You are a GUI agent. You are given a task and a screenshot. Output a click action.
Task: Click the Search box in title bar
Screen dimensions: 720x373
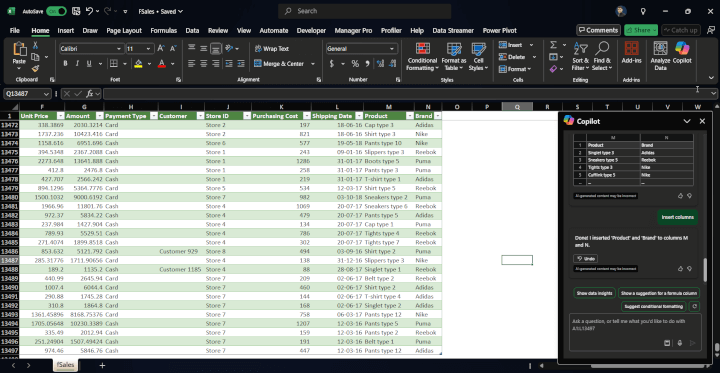pos(365,11)
